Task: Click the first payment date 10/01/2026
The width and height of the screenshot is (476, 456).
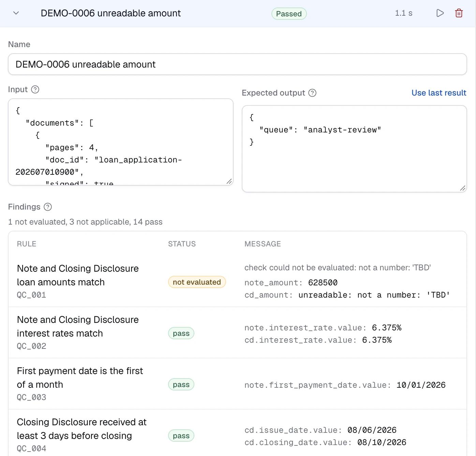Action: pyautogui.click(x=421, y=385)
